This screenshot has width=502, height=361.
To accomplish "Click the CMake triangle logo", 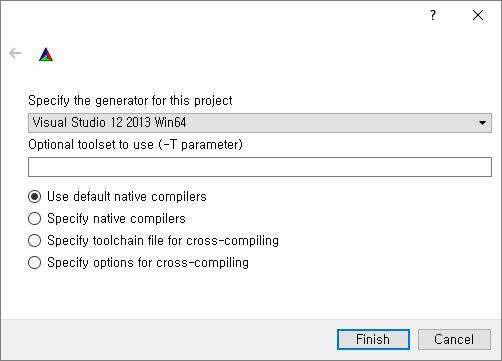I will click(x=46, y=55).
